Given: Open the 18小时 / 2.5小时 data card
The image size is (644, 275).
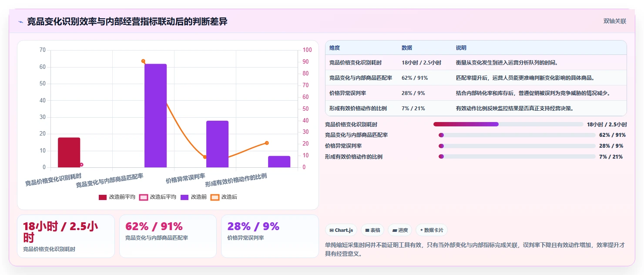Looking at the screenshot, I should click(x=66, y=236).
